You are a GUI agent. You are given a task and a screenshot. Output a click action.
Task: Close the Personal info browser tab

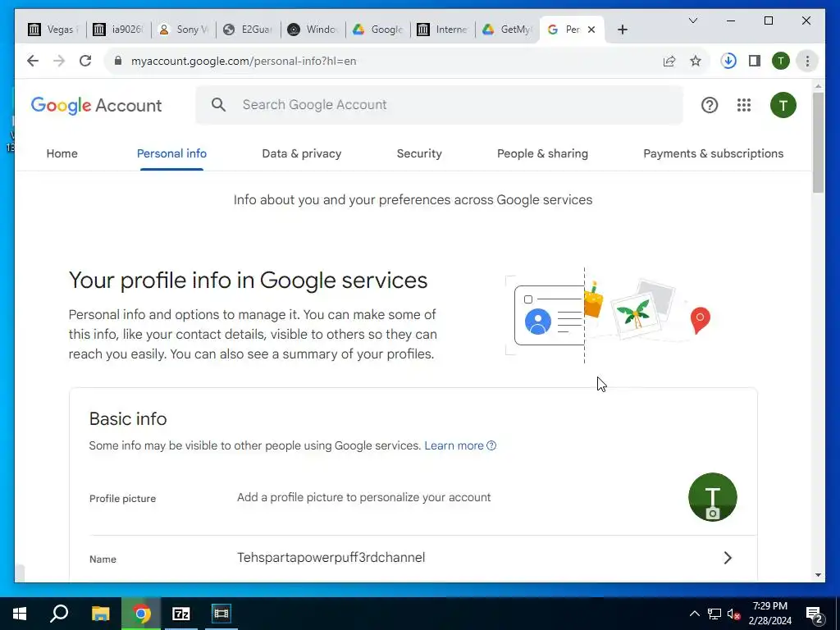pos(591,30)
